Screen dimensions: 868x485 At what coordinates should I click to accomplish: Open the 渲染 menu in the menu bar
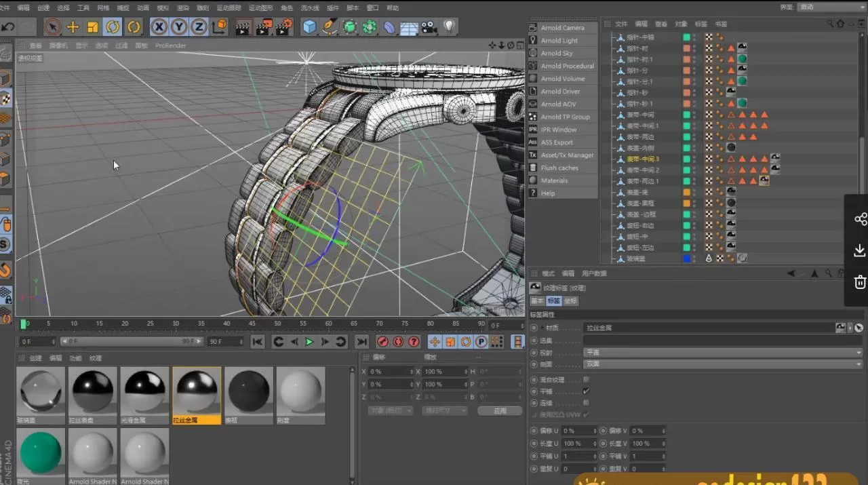pyautogui.click(x=182, y=7)
